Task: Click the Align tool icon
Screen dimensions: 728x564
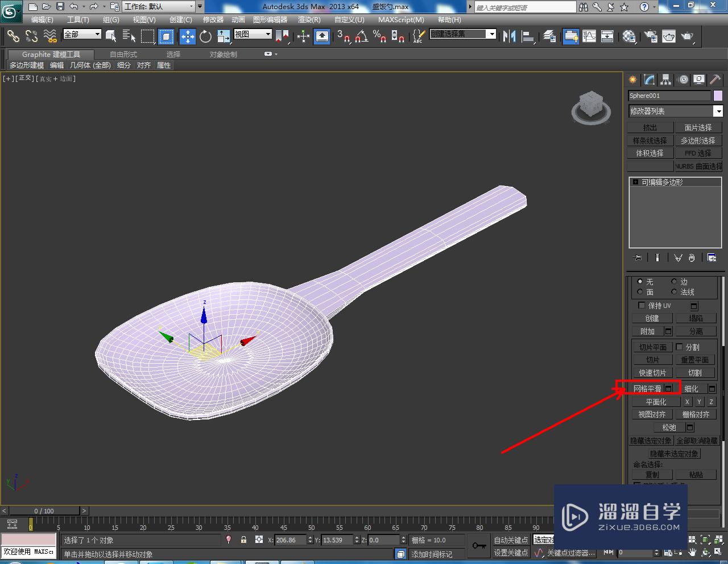Action: (528, 36)
